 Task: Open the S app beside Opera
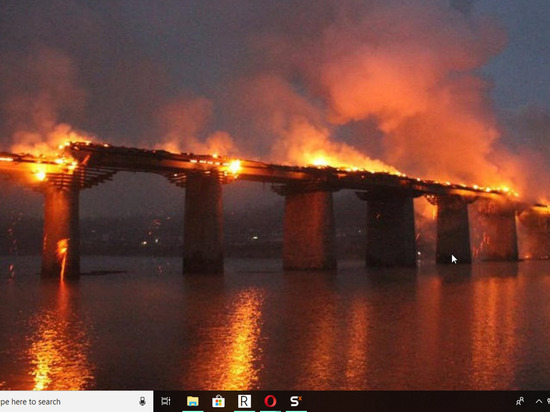pyautogui.click(x=296, y=401)
